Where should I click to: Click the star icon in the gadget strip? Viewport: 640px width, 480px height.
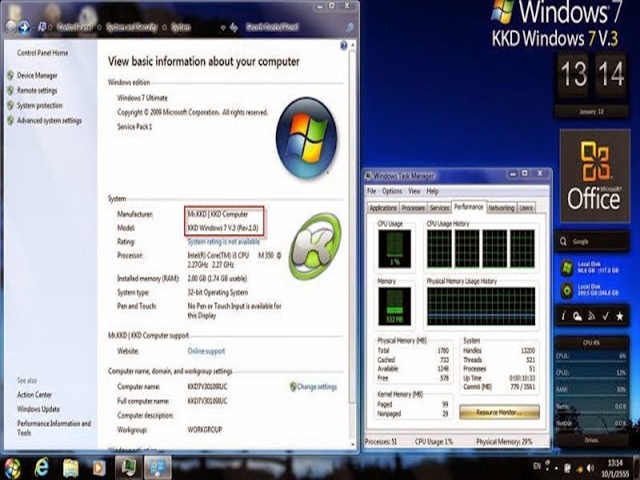coord(620,316)
